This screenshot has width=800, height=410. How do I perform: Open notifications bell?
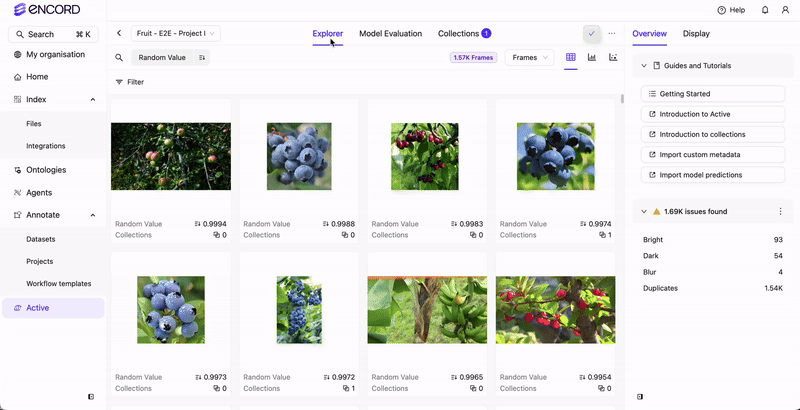click(765, 10)
